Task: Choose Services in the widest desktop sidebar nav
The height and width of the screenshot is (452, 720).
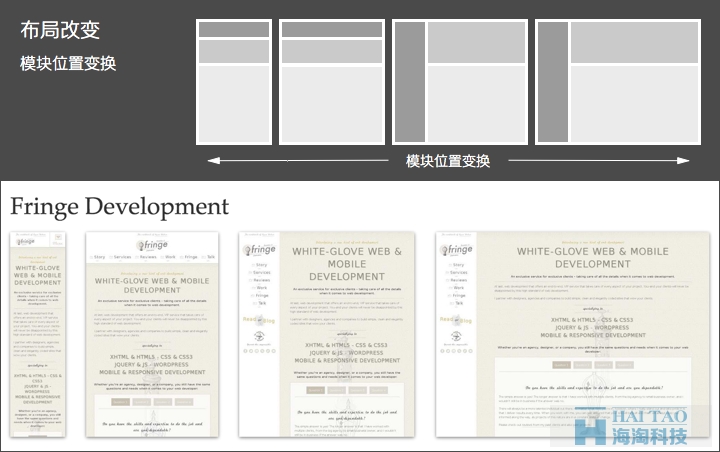Action: tap(457, 273)
